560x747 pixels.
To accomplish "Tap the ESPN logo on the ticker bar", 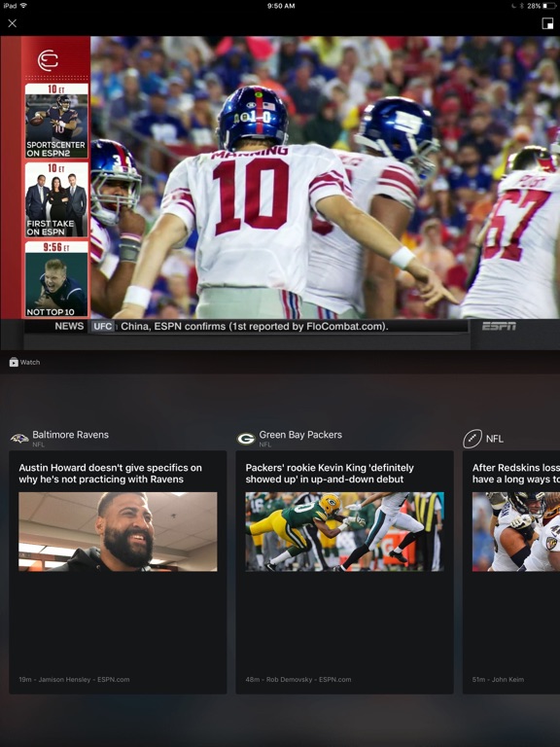I will pos(499,326).
